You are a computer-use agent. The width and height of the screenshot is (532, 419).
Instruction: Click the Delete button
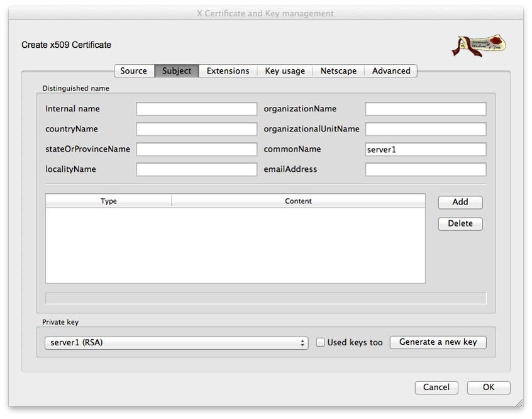(x=460, y=223)
